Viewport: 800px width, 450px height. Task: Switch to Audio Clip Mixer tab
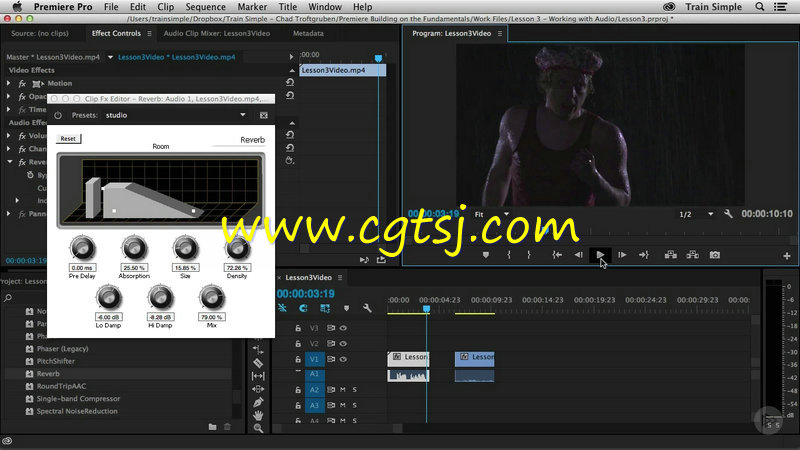(x=217, y=33)
